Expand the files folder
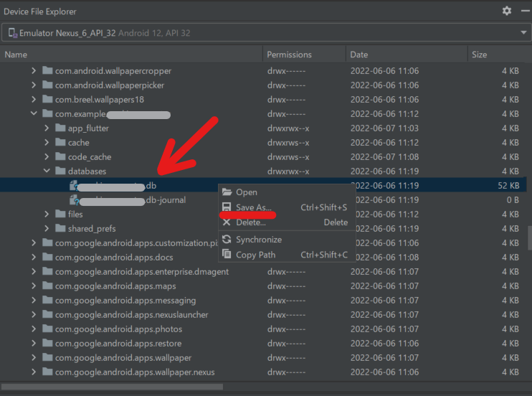 (47, 214)
